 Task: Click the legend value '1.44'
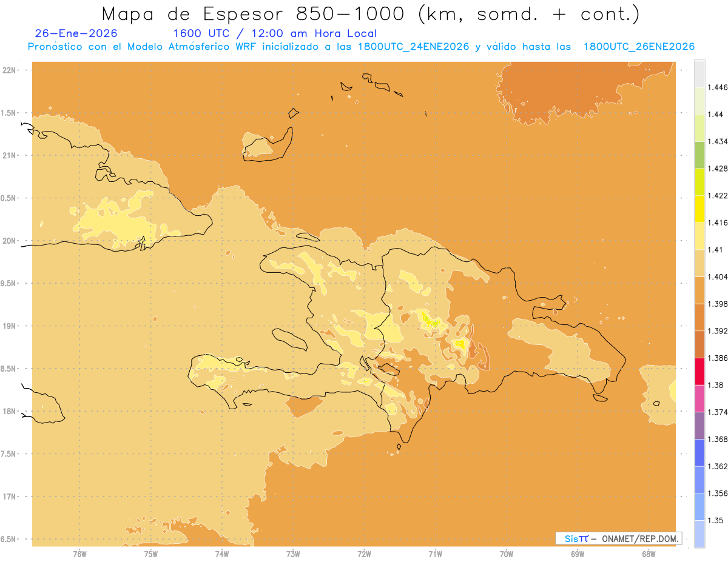coord(715,115)
